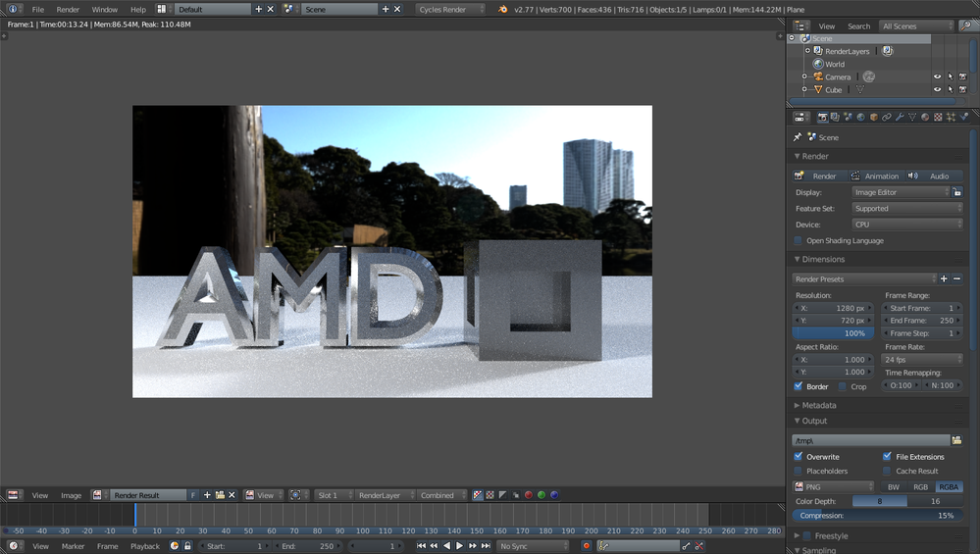Enable the Crop checkbox
980x554 pixels.
(843, 386)
